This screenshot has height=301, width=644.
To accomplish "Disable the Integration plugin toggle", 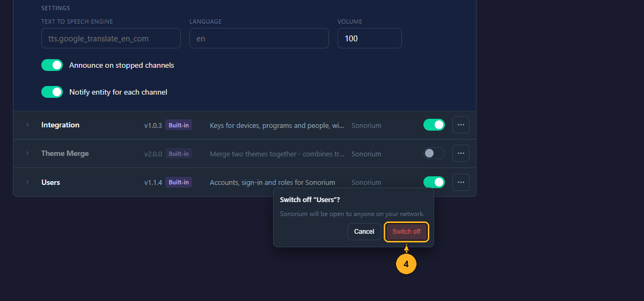I will pos(434,125).
